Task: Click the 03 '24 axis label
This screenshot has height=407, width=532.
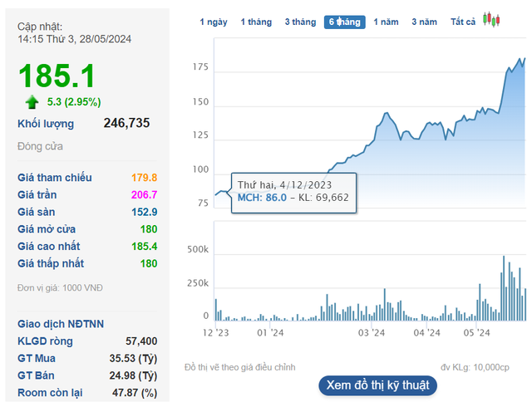Action: pyautogui.click(x=372, y=333)
